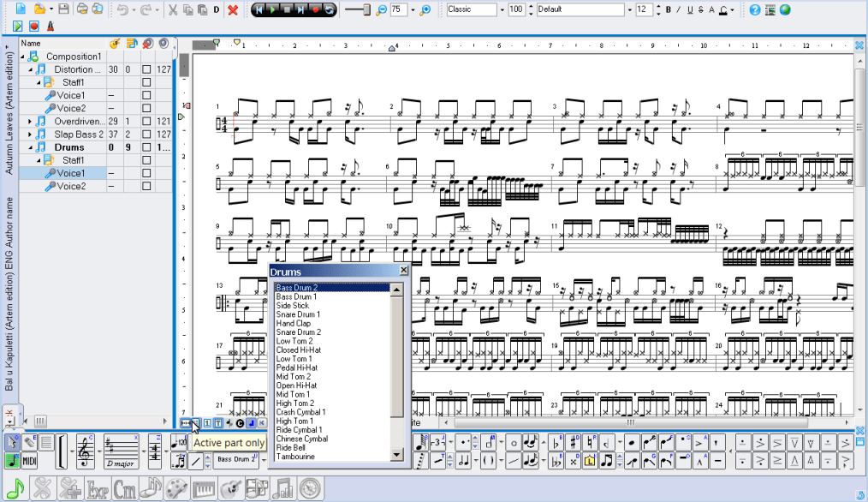Close the Drums popup window
Viewport: 868px width, 502px height.
pyautogui.click(x=403, y=271)
